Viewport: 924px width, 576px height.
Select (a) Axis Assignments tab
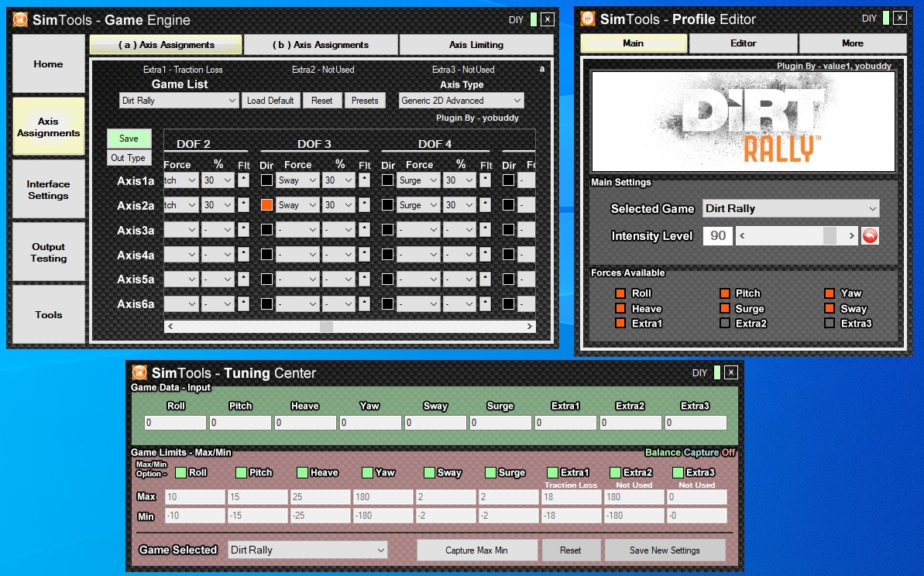coord(167,45)
